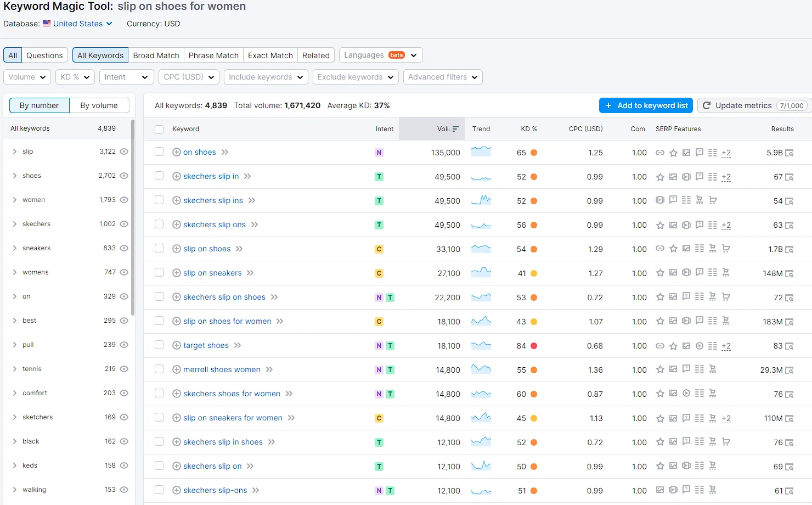Sort by the KD % column header
This screenshot has height=505, width=812.
click(x=529, y=129)
